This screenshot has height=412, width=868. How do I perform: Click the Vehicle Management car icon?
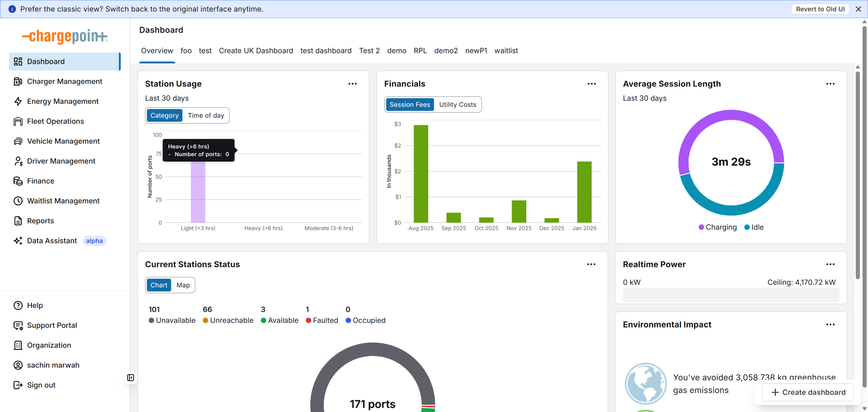(18, 141)
